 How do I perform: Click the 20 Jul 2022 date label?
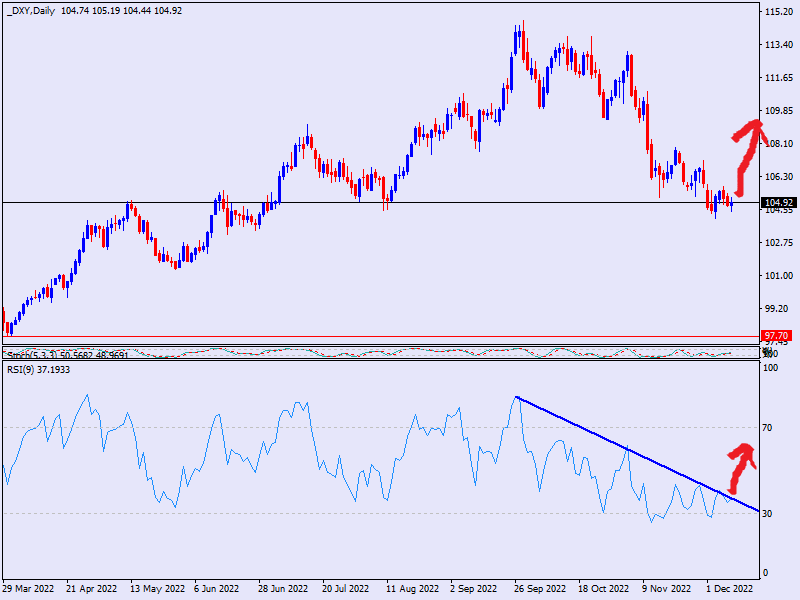pos(345,588)
